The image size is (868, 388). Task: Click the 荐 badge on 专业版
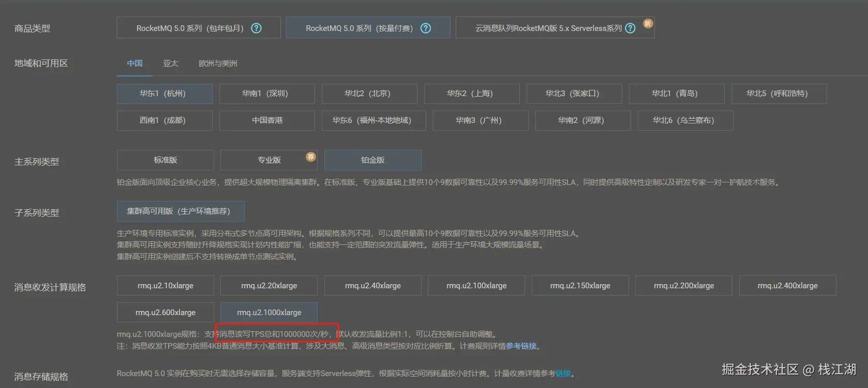[x=310, y=157]
